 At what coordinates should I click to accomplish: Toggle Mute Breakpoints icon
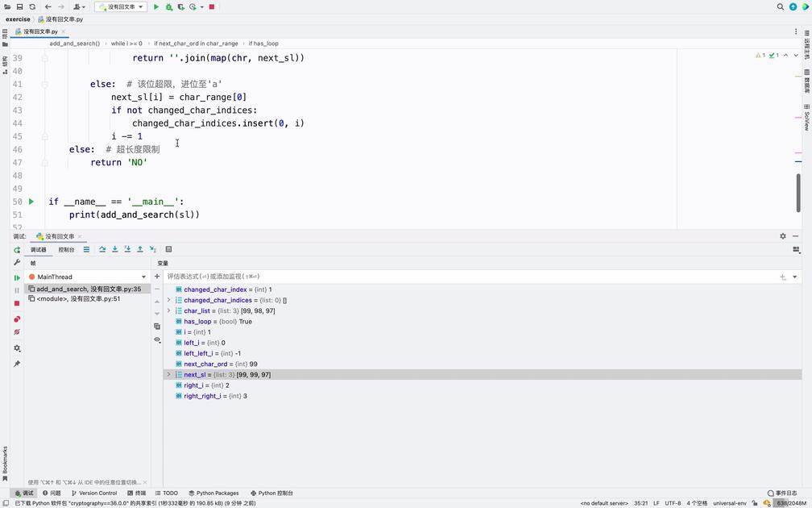coord(17,331)
